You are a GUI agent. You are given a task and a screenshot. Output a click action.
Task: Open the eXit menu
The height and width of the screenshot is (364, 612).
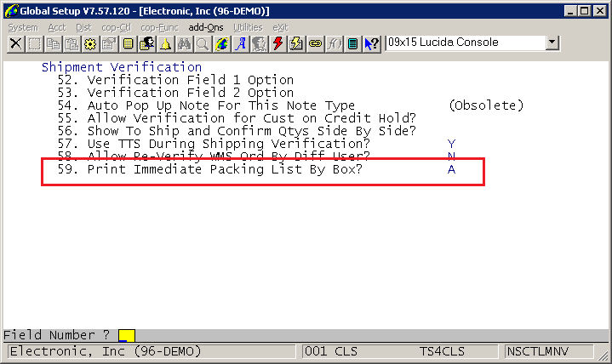[280, 27]
